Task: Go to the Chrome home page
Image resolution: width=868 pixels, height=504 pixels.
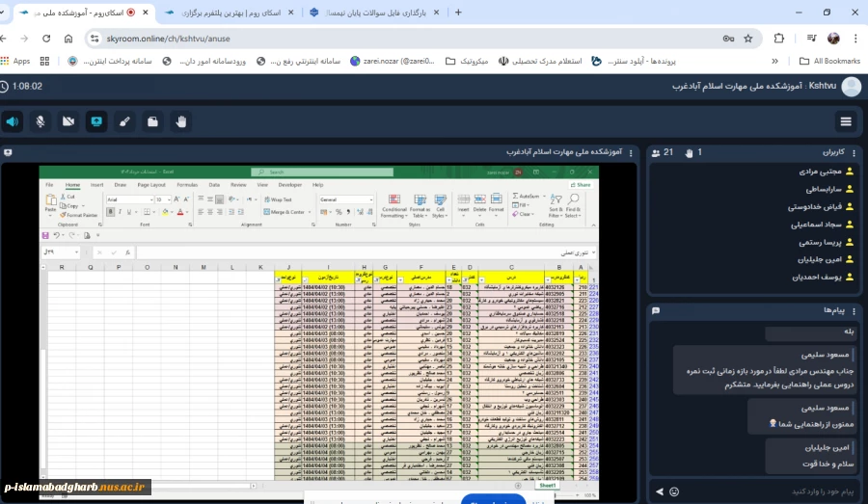Action: [x=68, y=39]
